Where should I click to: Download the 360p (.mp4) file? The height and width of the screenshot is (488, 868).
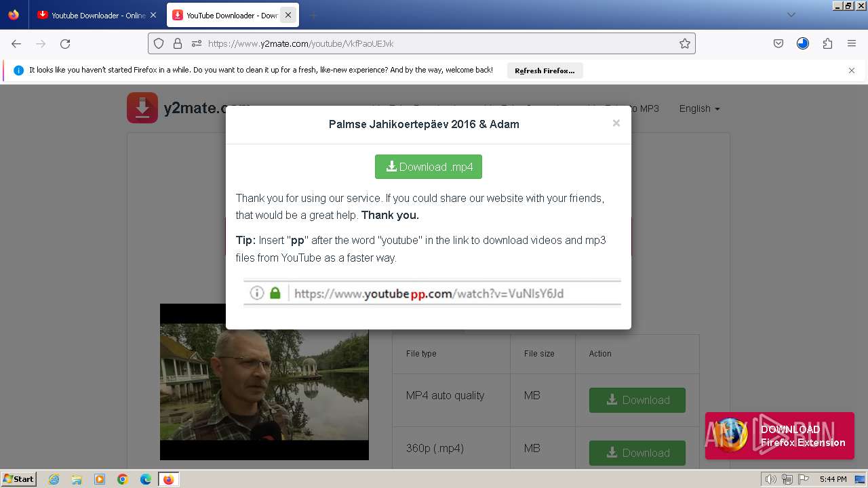coord(637,453)
